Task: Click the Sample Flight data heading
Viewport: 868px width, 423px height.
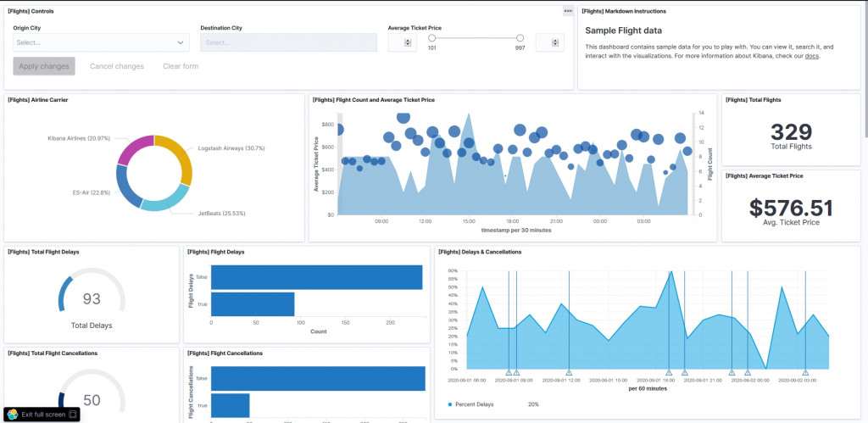Action: pyautogui.click(x=623, y=31)
